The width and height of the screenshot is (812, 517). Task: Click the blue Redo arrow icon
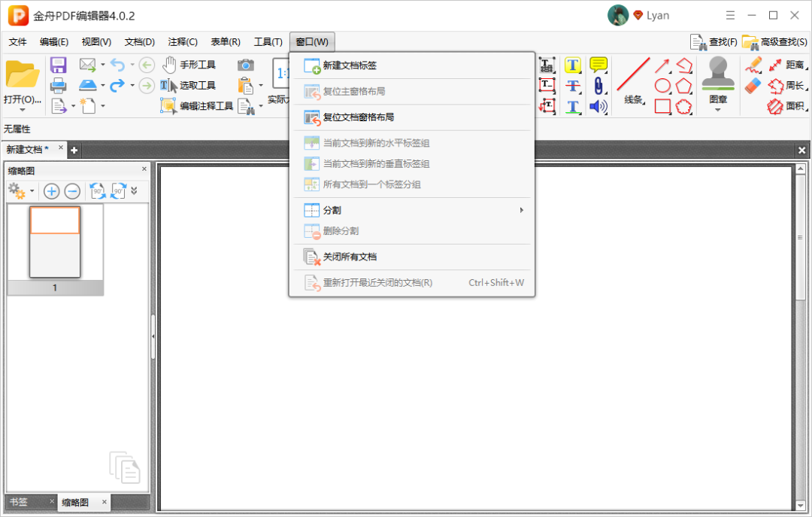pyautogui.click(x=117, y=85)
